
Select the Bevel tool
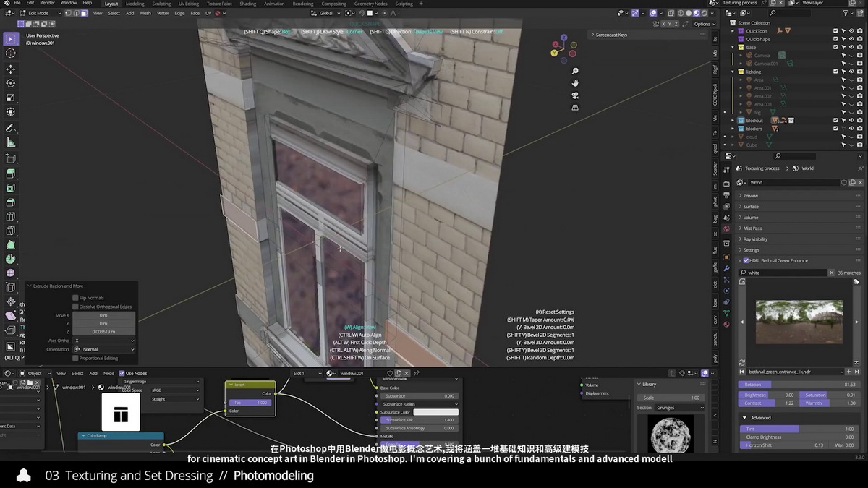(11, 202)
